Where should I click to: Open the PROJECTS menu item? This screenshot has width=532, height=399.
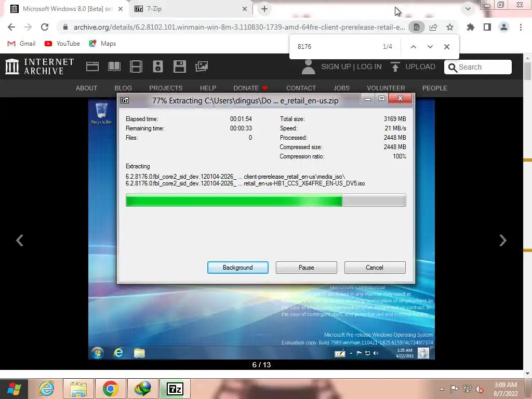166,88
